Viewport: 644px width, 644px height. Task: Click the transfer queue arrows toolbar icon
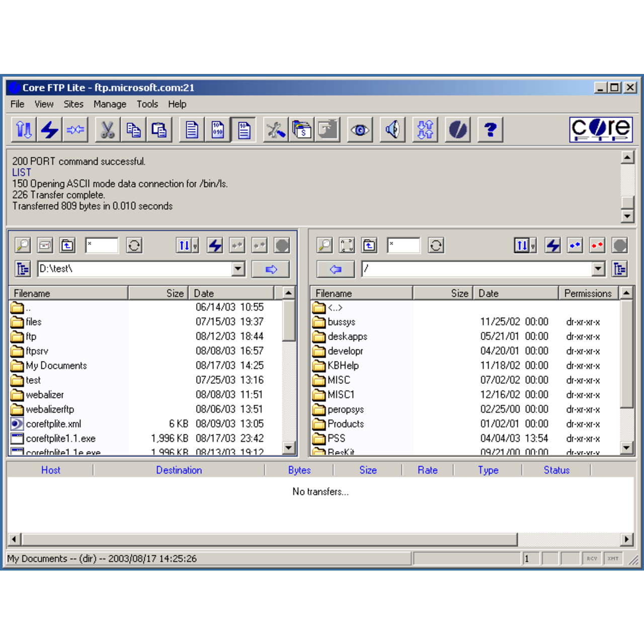(x=425, y=130)
